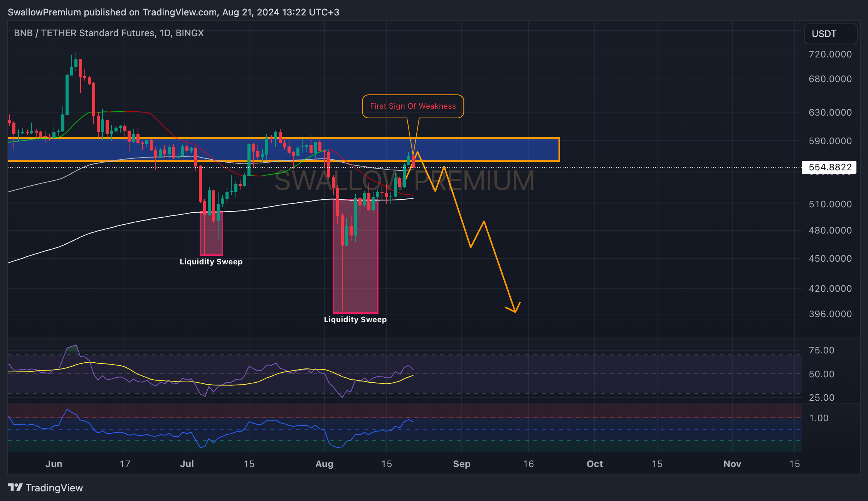
Task: Click the 480.0000 price axis label
Action: (830, 230)
